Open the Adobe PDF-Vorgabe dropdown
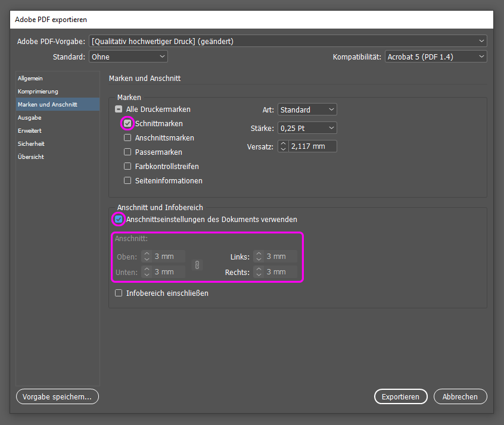504x425 pixels. click(288, 41)
